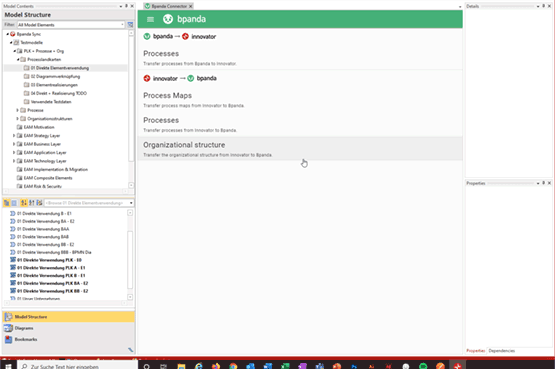This screenshot has width=555, height=369.
Task: Pin the Model Contents panel
Action: pyautogui.click(x=126, y=6)
